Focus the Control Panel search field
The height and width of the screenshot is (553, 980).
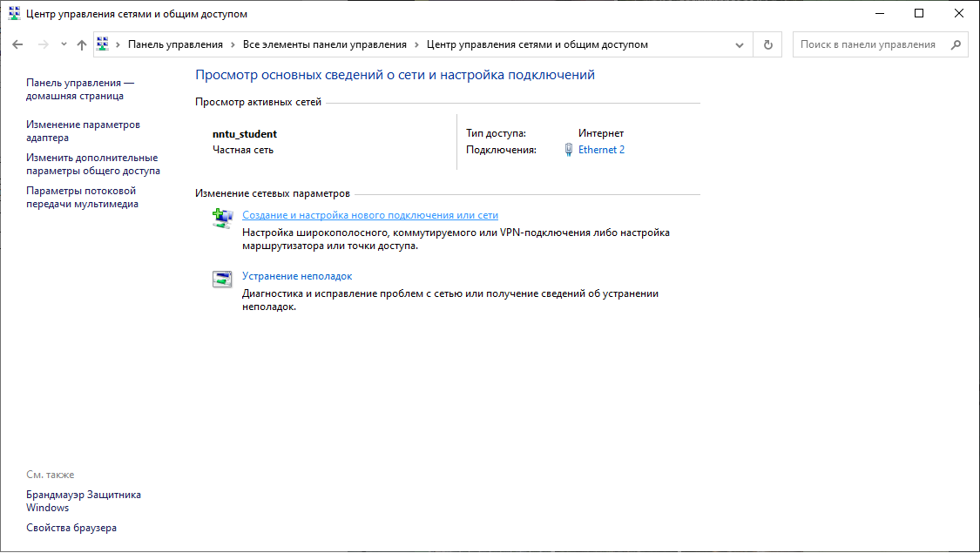point(880,45)
